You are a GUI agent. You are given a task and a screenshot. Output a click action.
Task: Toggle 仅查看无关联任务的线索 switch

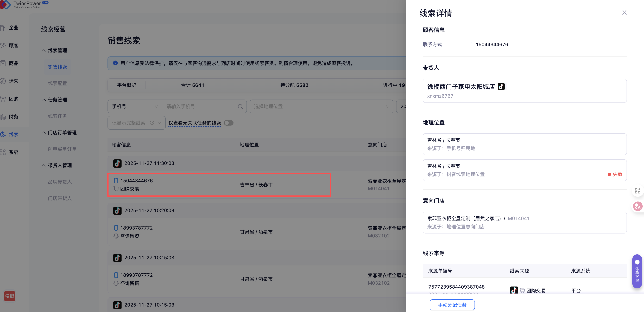click(229, 123)
